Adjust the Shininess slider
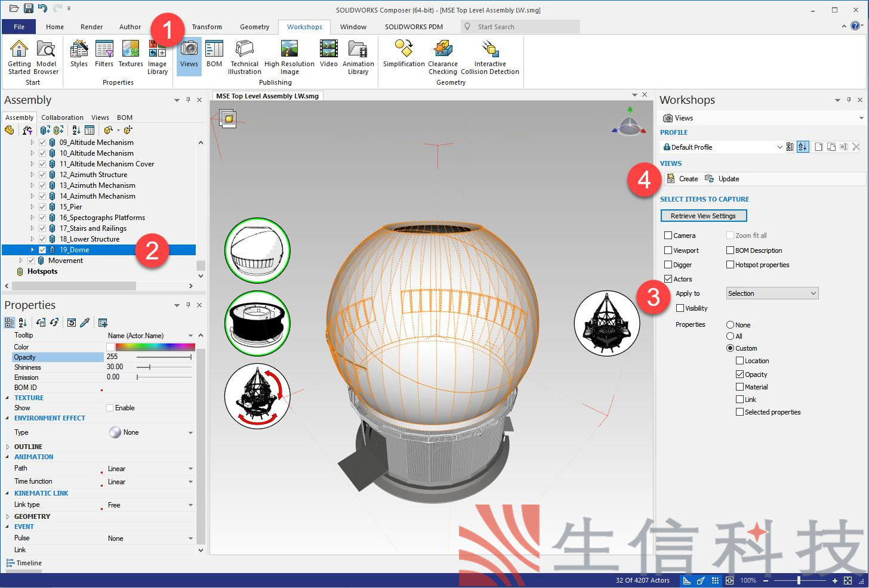 click(164, 367)
